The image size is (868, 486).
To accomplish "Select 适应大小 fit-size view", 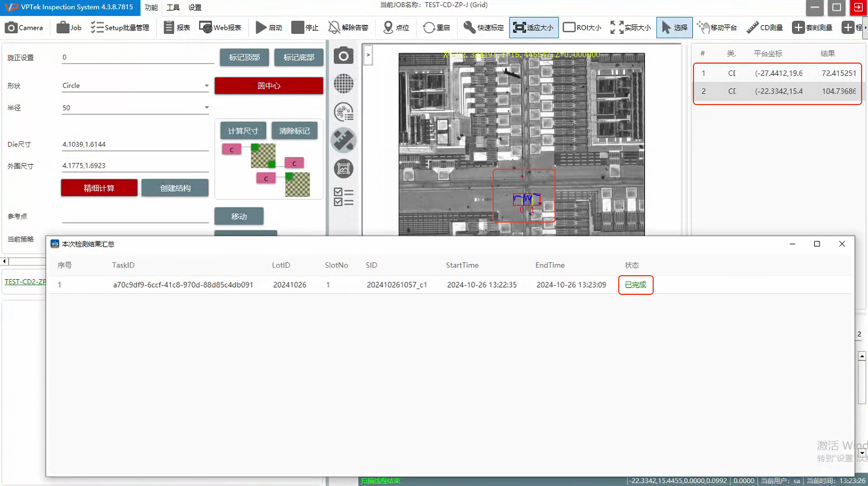I will click(x=534, y=27).
